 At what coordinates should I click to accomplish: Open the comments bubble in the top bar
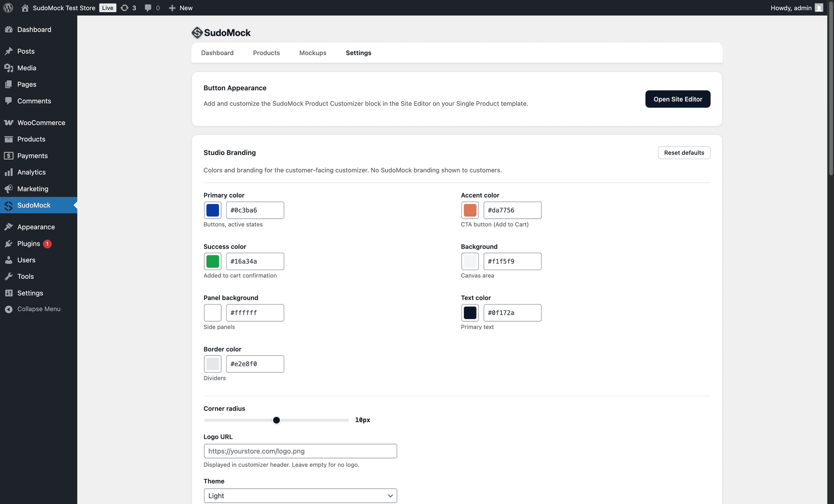coord(148,8)
